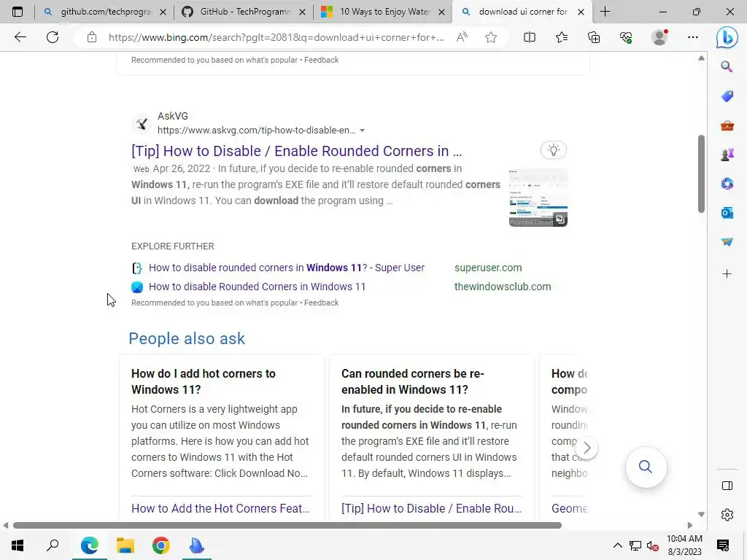Open sidebar Shopping tag icon
Viewport: 747px width, 560px height.
pyautogui.click(x=727, y=96)
